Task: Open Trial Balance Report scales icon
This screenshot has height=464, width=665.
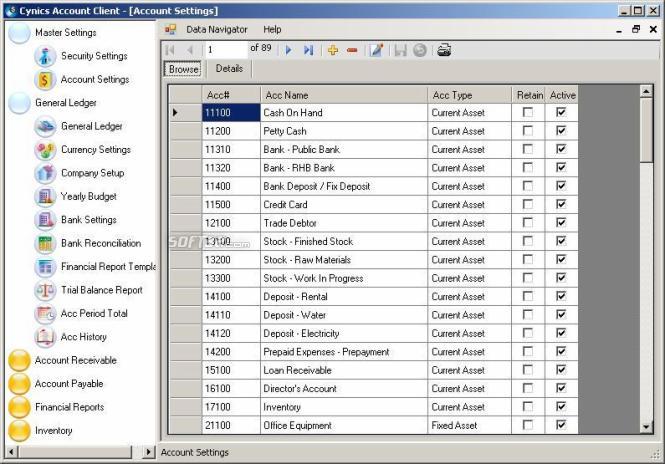Action: click(x=45, y=290)
